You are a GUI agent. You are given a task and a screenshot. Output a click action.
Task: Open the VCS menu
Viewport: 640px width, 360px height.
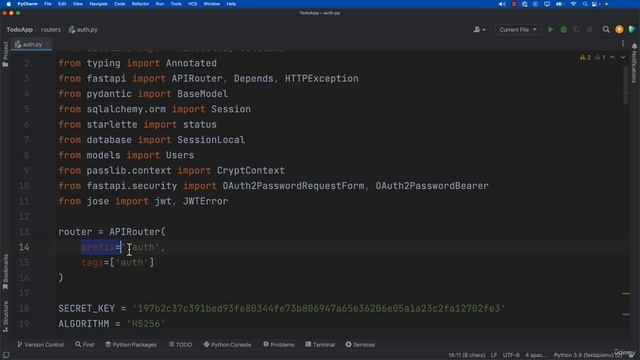point(192,4)
